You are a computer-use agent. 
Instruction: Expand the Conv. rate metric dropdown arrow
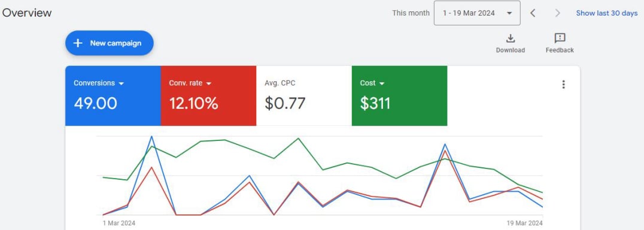209,84
